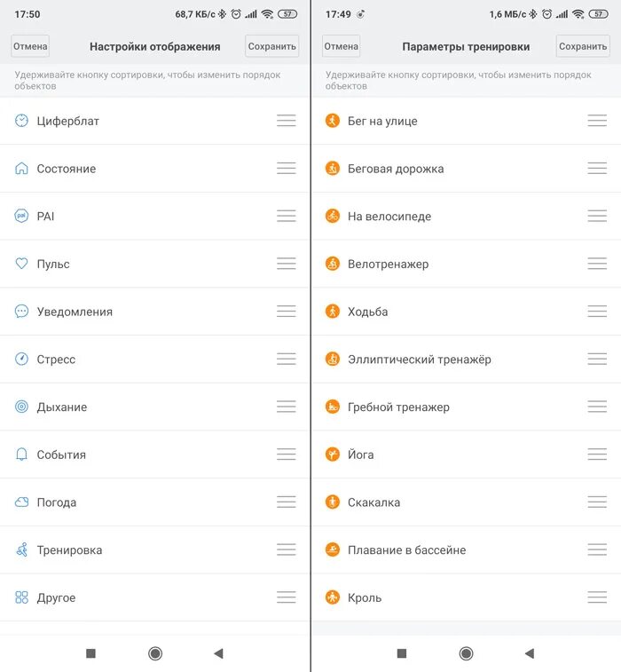Image resolution: width=621 pixels, height=672 pixels.
Task: Tap the Другое four-squares icon
Action: click(x=21, y=597)
